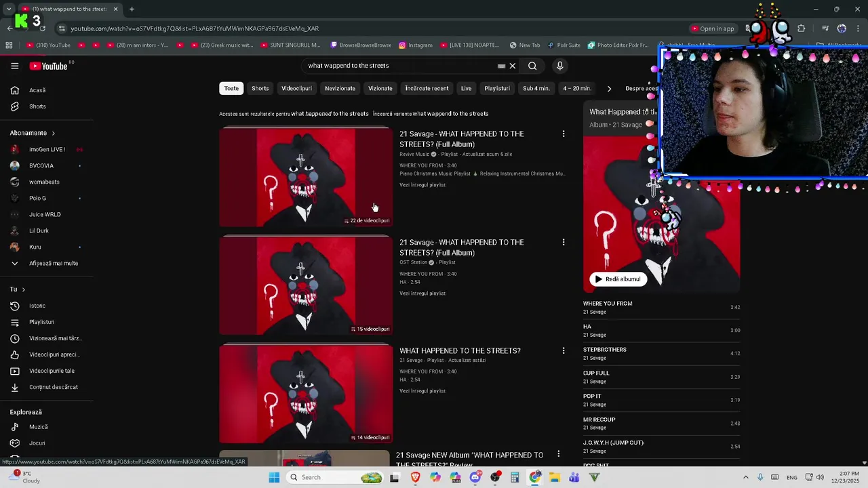Open the 15 videoclipuri playlist thumbnail

point(305,285)
